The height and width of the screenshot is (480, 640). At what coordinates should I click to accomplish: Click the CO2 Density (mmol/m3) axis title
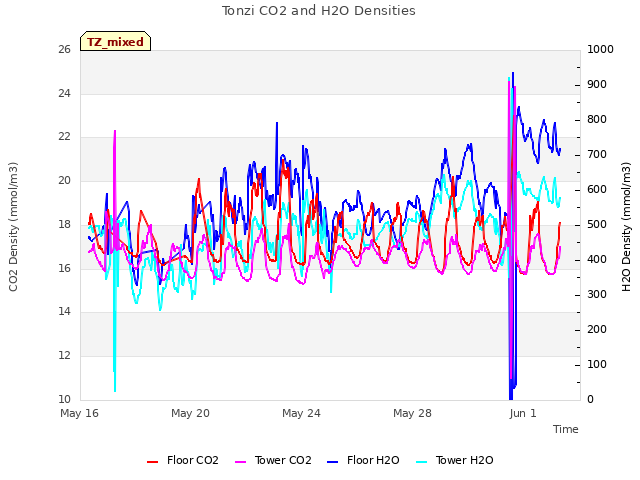13,227
